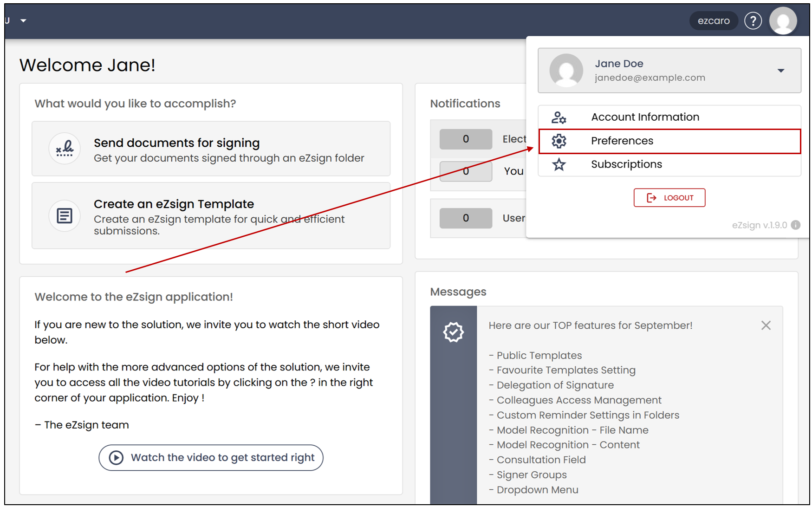
Task: Click the LOGOUT button
Action: (x=669, y=198)
